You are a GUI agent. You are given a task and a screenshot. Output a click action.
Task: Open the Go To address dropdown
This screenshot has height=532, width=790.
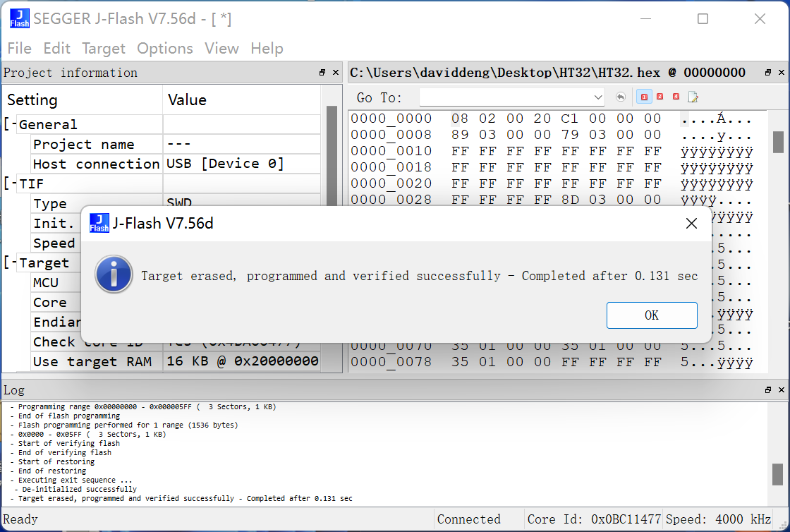click(x=598, y=97)
